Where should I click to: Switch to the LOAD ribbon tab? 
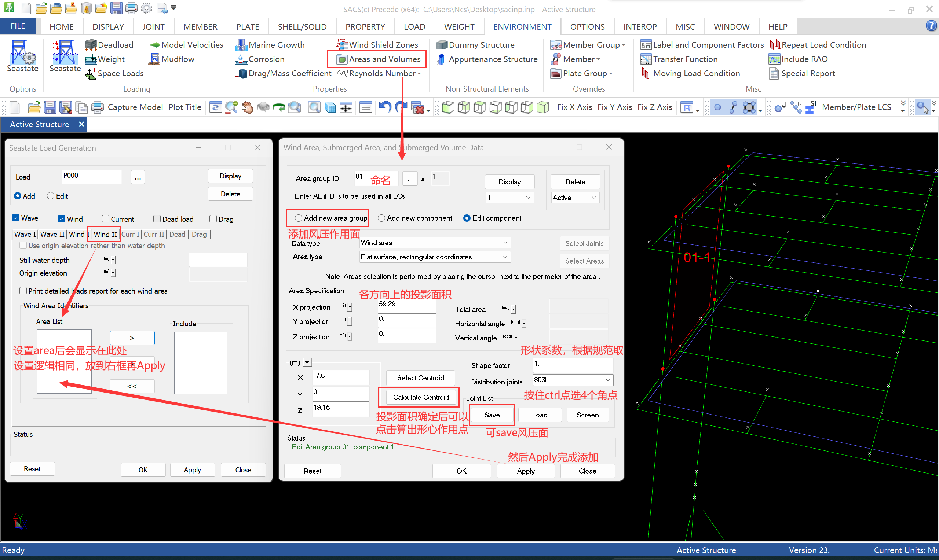pyautogui.click(x=414, y=27)
